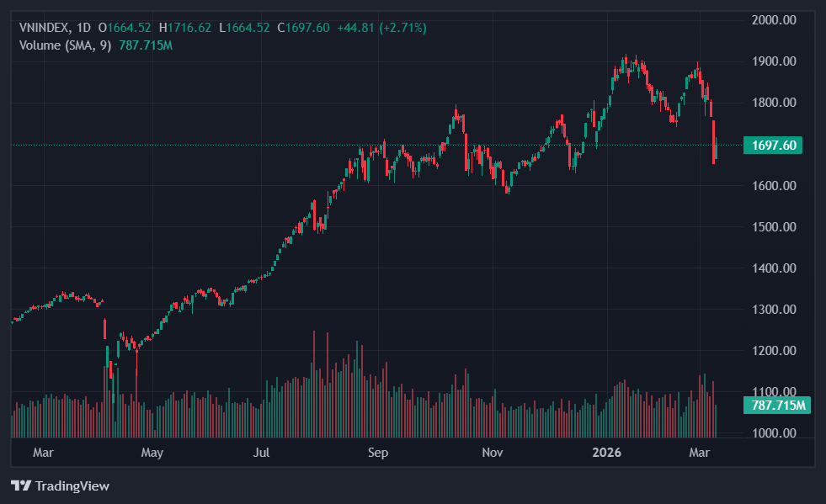Click the 787.715M volume axis tag
Screen dimensions: 826x504
click(x=775, y=406)
